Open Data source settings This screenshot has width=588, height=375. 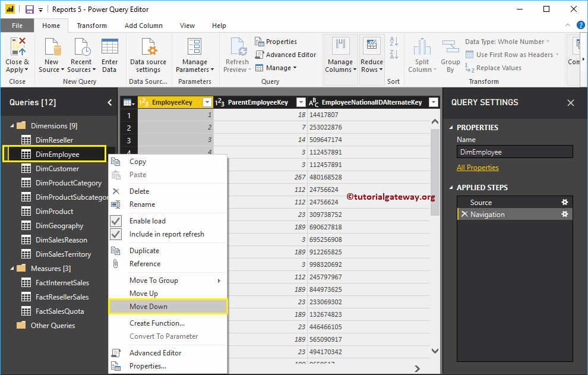tap(148, 48)
